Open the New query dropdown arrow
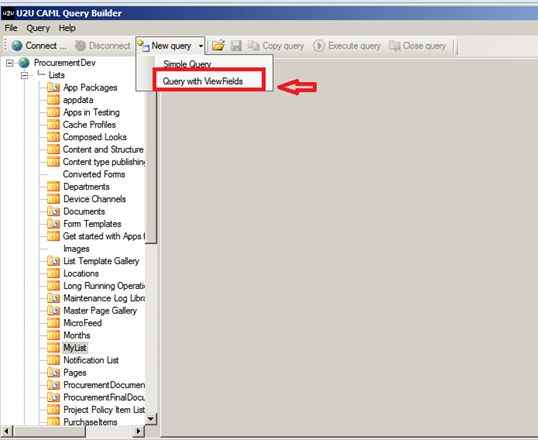The height and width of the screenshot is (440, 538). [x=201, y=45]
